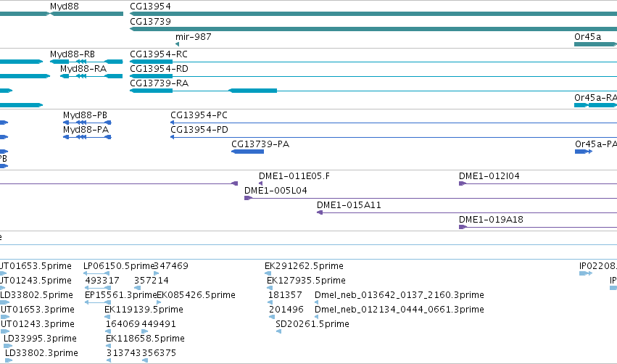
Task: Click the DME1-005L04 clone start
Action: 248,198
